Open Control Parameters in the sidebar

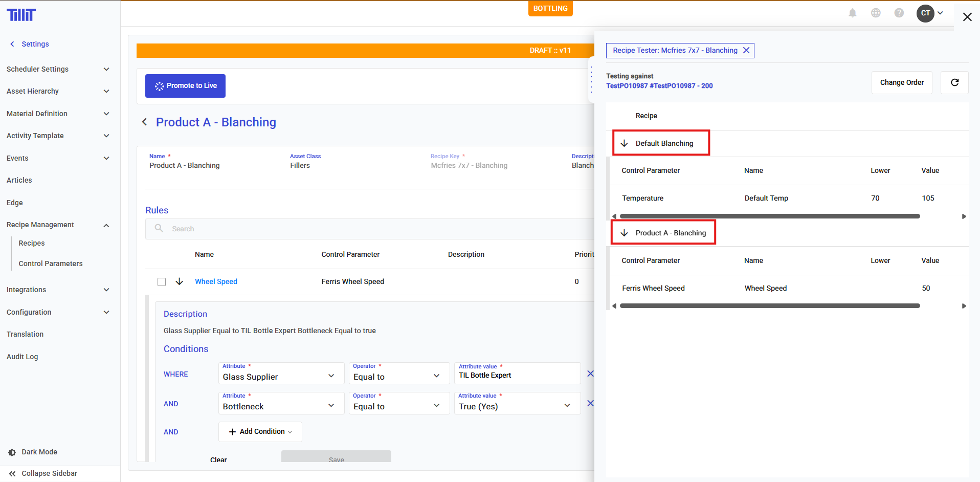[x=51, y=264]
